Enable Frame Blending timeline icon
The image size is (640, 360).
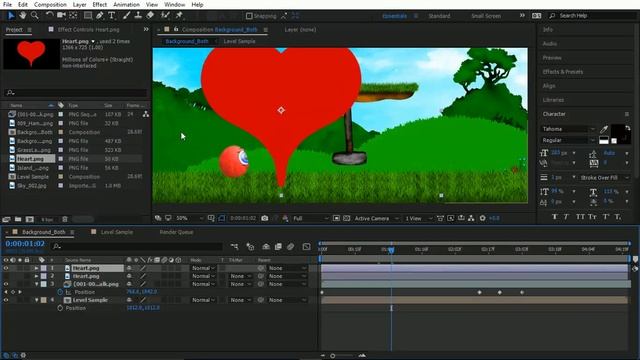pos(278,247)
